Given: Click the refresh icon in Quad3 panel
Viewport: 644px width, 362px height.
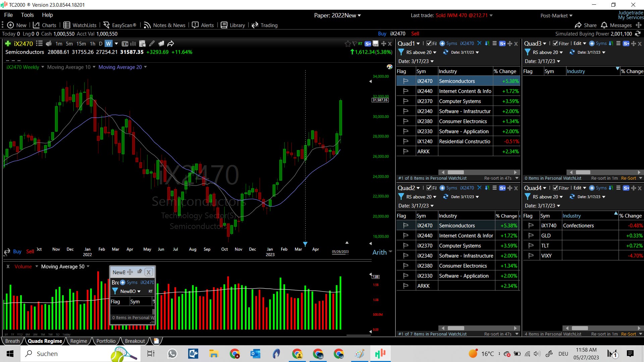Looking at the screenshot, I should [572, 52].
